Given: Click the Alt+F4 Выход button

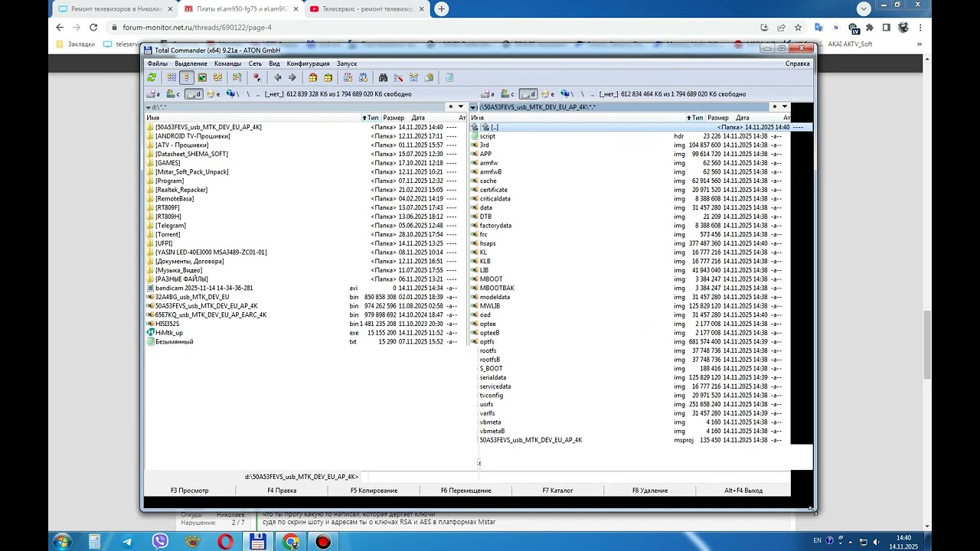Looking at the screenshot, I should coord(743,491).
